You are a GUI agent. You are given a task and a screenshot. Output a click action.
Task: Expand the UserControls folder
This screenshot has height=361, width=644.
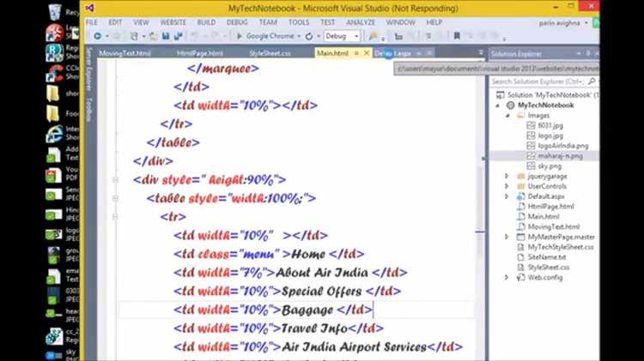point(507,186)
